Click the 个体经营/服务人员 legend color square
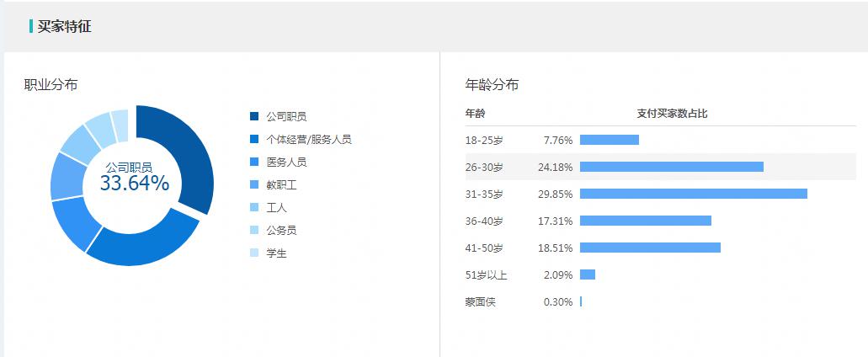The image size is (868, 357). 254,139
